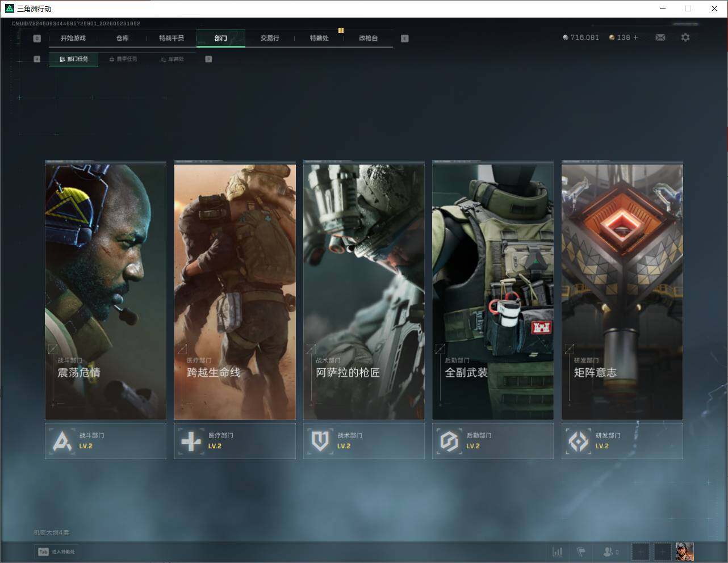Open the 震荡危情 combat mission card
The image size is (728, 563).
point(106,291)
